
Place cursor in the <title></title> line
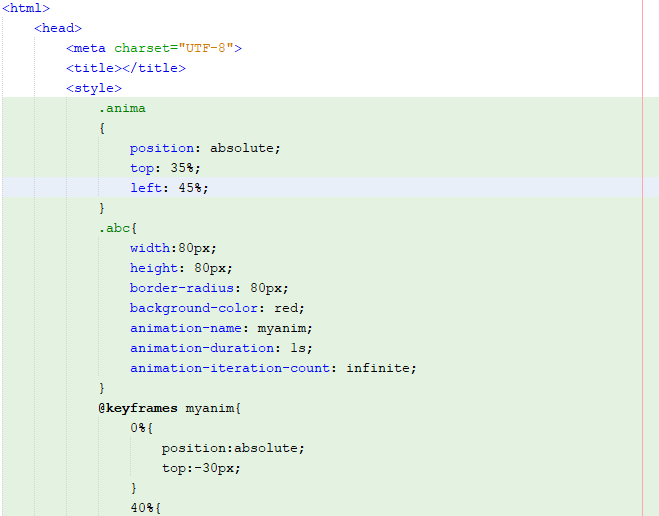pyautogui.click(x=126, y=68)
